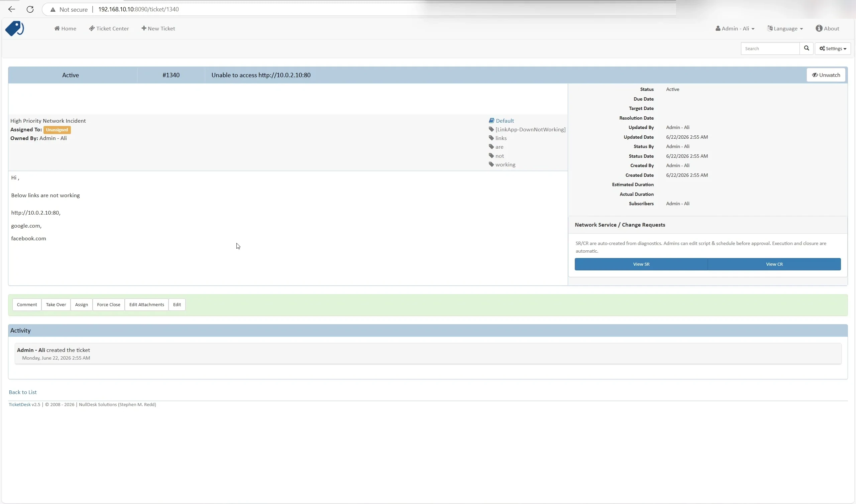Focus the Search input field
Viewport: 856px width, 504px height.
coord(770,48)
